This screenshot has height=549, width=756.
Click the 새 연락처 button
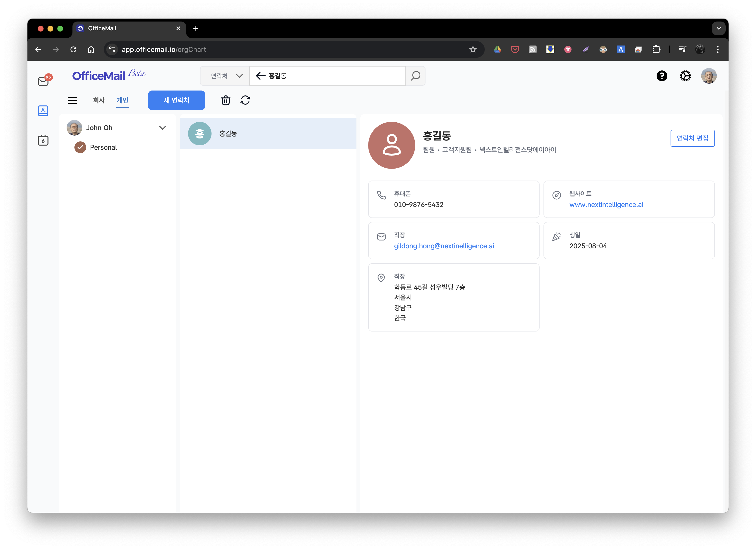(176, 100)
